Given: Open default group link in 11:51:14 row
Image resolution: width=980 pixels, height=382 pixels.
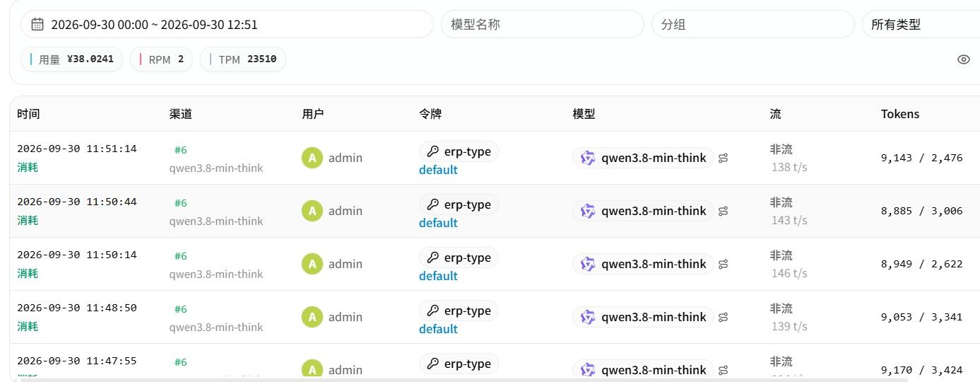Looking at the screenshot, I should (x=438, y=170).
